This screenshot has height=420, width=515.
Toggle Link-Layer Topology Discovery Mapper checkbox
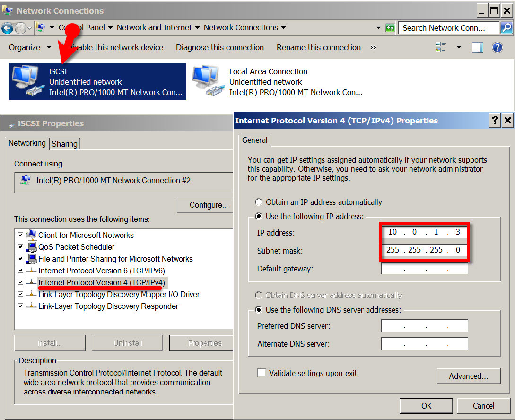coord(20,294)
